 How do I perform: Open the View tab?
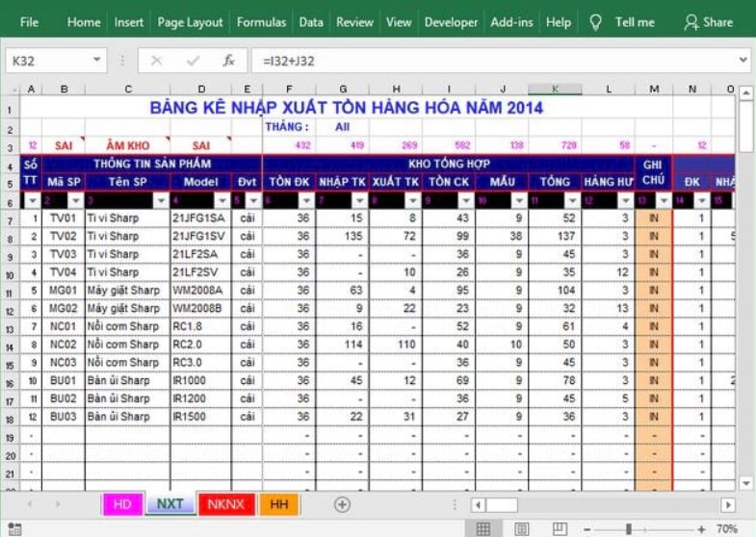tap(399, 22)
